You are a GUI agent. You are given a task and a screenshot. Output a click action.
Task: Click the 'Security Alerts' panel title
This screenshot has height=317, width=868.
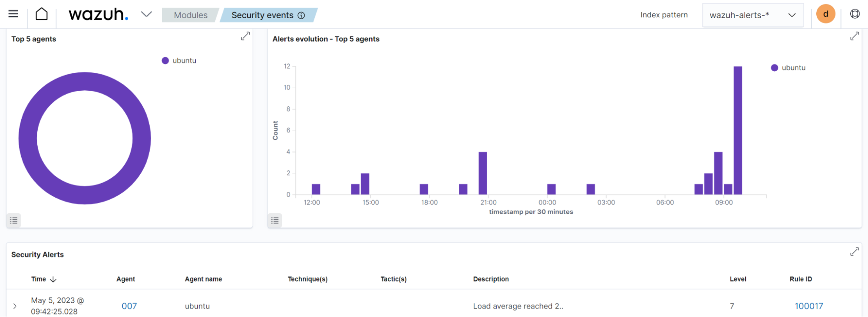[x=37, y=254]
